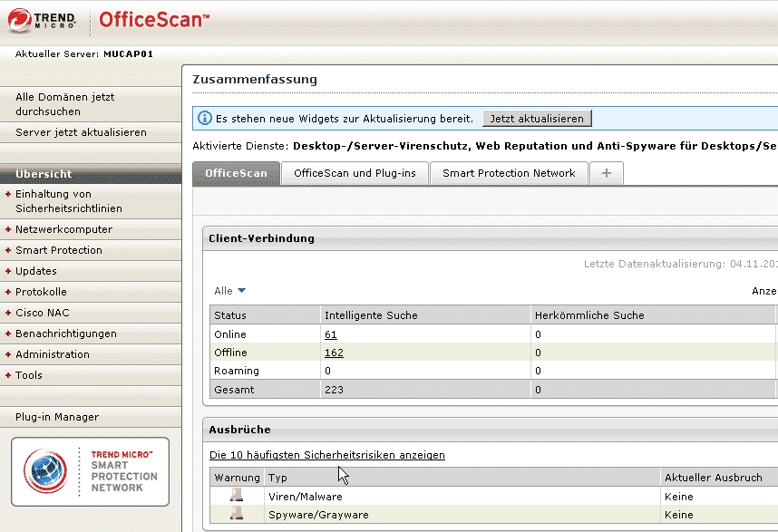Open the 61 online clients link

331,334
